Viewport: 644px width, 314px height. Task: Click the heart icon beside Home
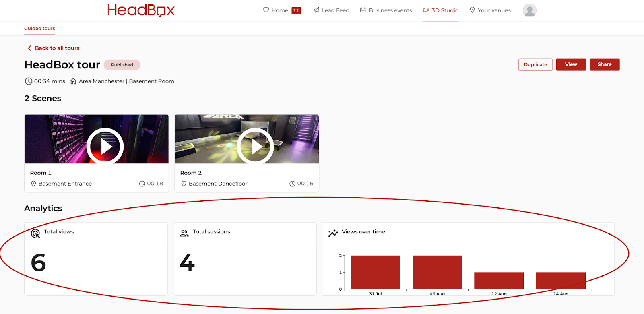pyautogui.click(x=266, y=10)
